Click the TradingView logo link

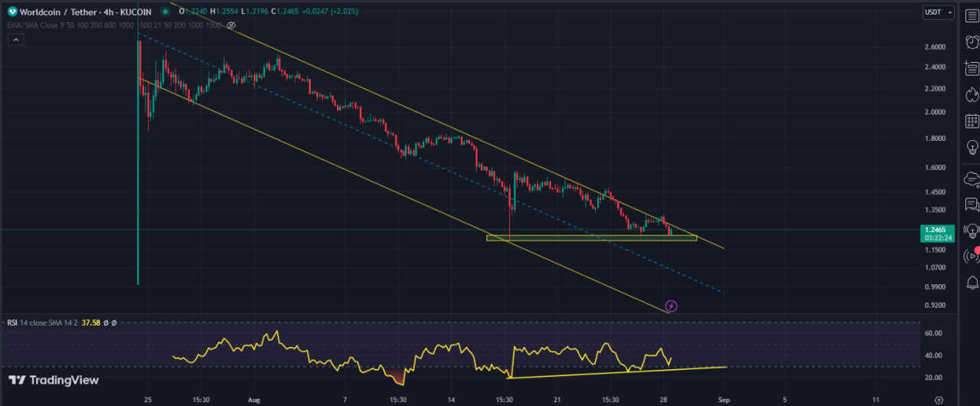point(53,380)
